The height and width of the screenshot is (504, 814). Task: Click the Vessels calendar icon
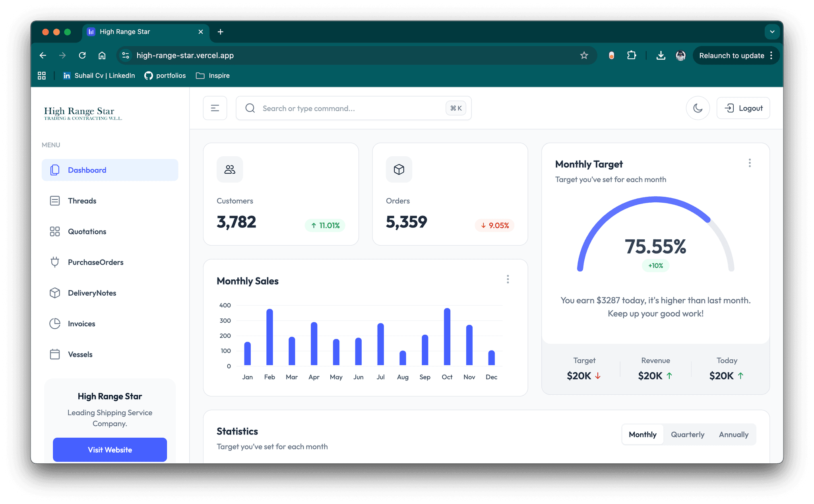[x=55, y=354]
